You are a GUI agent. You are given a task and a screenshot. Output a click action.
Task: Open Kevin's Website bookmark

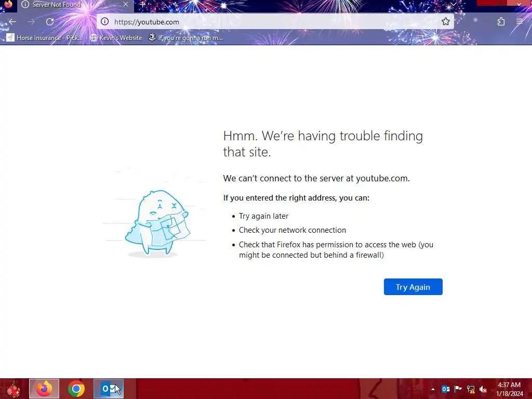(116, 37)
